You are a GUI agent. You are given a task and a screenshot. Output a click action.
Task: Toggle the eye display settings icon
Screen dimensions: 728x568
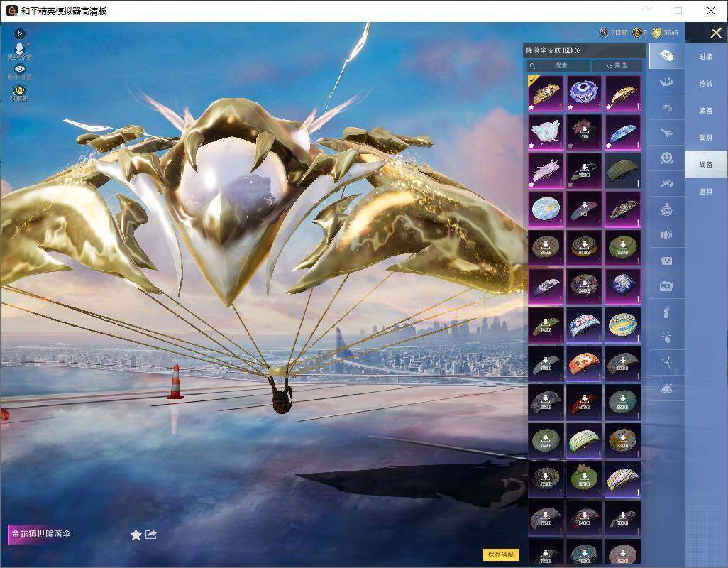point(19,72)
